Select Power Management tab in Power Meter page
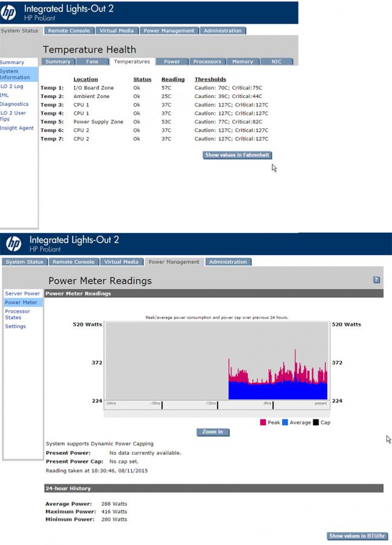 coord(174,262)
